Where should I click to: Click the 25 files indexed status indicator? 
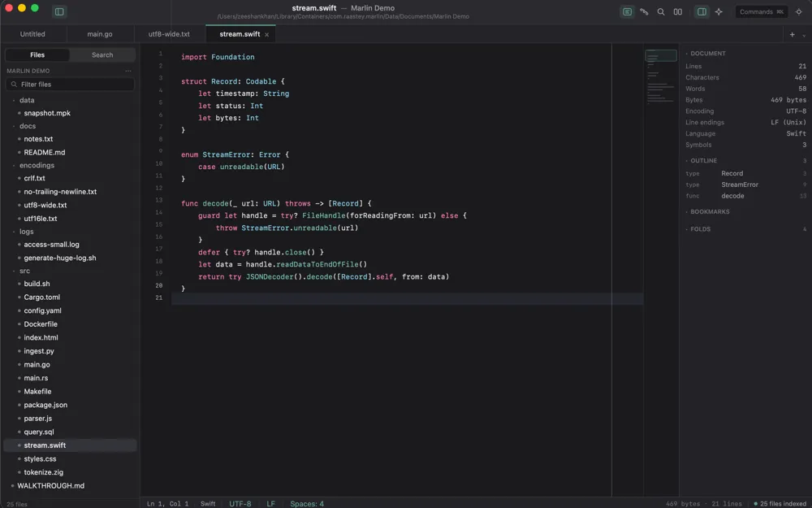pyautogui.click(x=780, y=504)
